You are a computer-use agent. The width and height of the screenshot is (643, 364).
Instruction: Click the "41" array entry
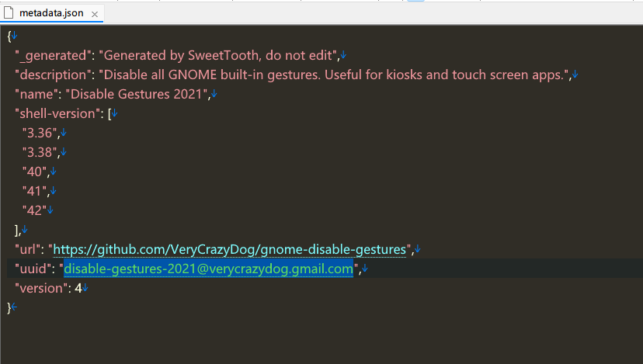tap(34, 191)
